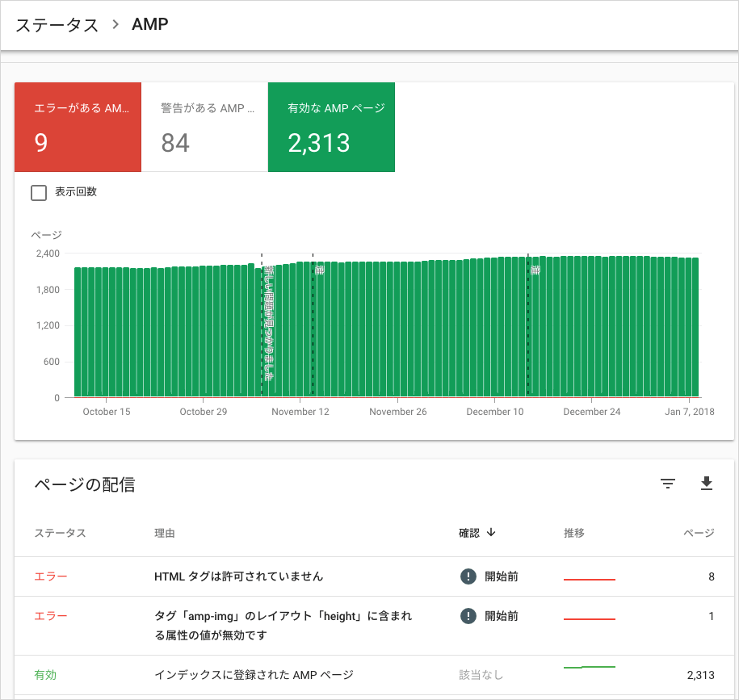Click the 理由 column header
Image resolution: width=739 pixels, height=700 pixels.
click(165, 533)
